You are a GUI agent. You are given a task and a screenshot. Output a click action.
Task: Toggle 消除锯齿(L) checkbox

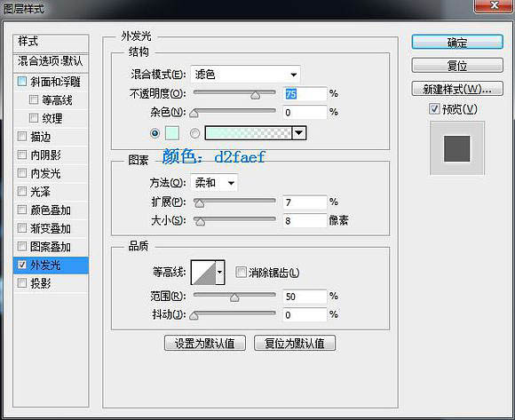click(241, 272)
